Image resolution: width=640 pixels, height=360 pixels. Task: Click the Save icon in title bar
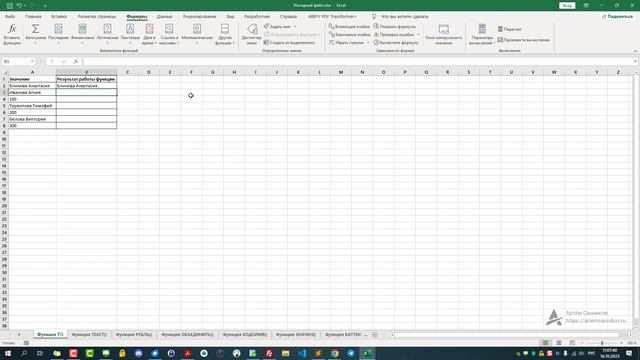(9, 6)
